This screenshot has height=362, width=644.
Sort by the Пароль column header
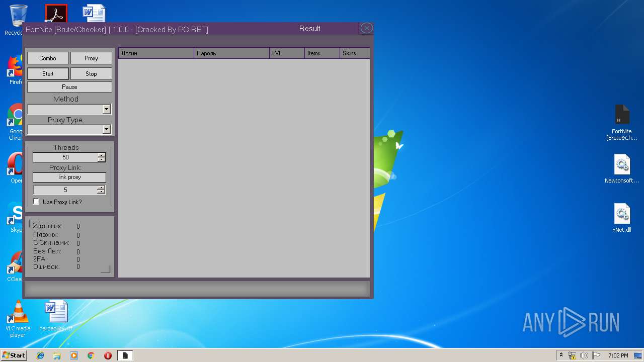tap(231, 53)
